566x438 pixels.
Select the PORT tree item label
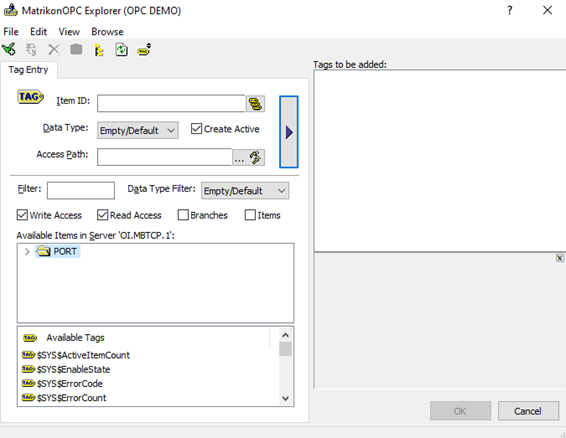(65, 251)
